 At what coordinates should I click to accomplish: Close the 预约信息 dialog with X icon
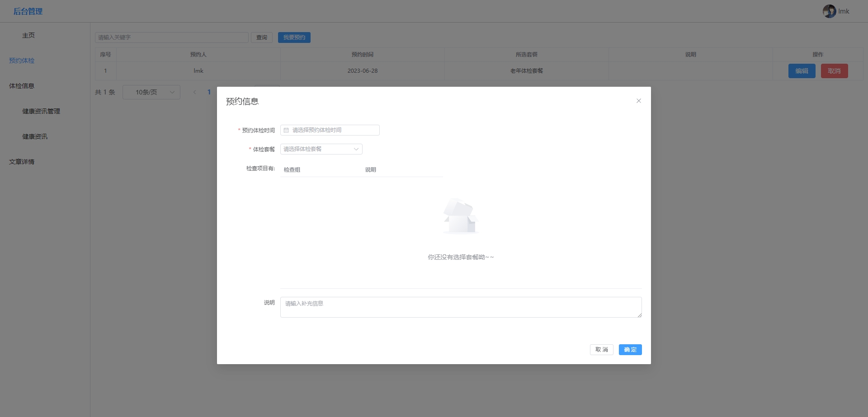(x=638, y=101)
